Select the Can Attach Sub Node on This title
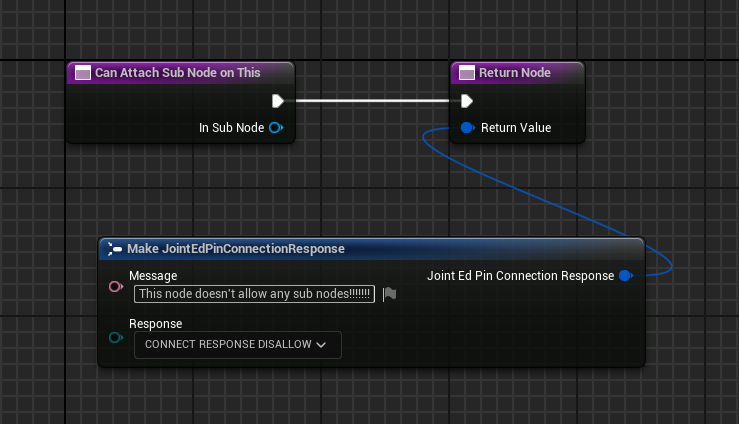 (177, 73)
